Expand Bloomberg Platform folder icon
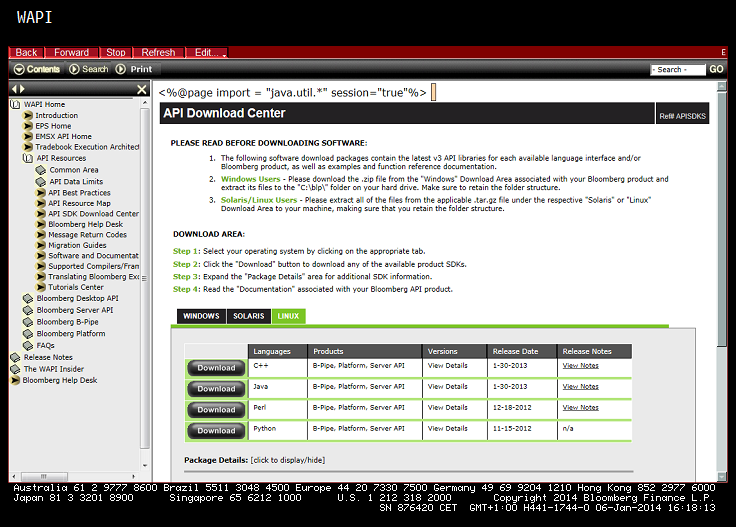 coord(28,334)
